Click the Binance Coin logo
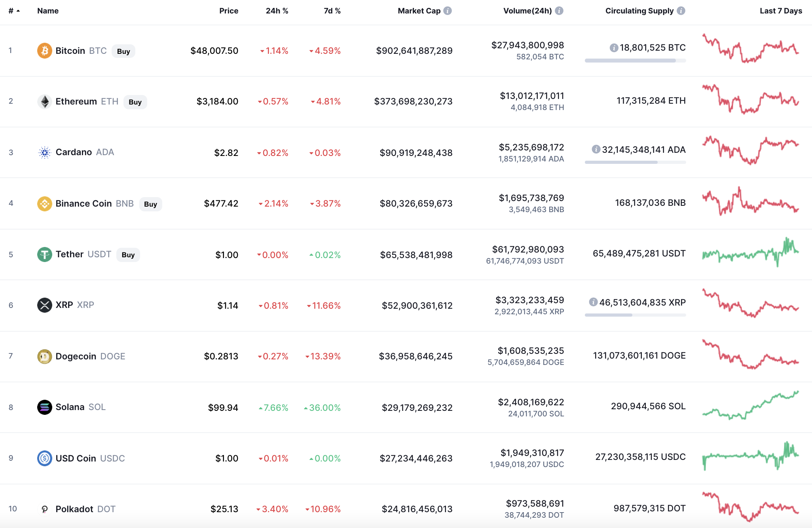 coord(45,204)
